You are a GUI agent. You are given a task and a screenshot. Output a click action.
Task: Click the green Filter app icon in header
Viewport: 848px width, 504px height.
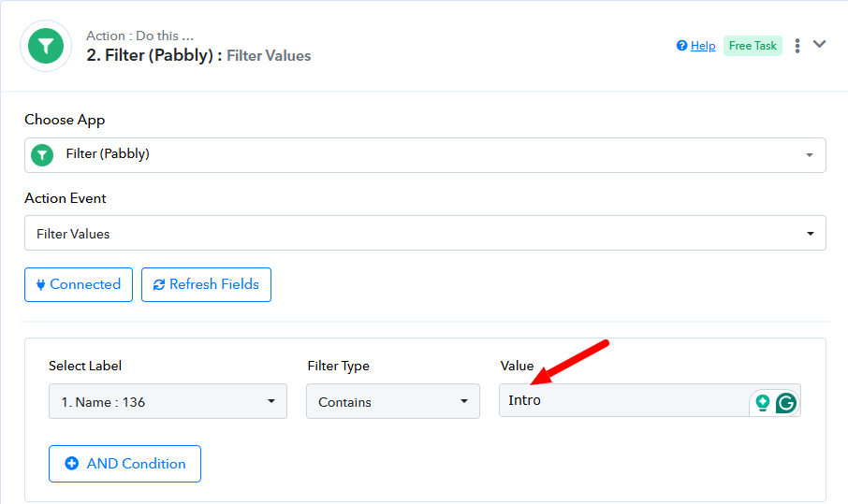(x=46, y=46)
